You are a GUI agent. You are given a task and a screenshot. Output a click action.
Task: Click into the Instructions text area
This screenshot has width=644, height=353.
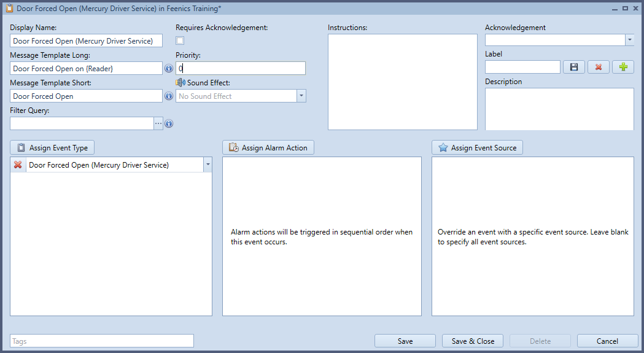[403, 82]
